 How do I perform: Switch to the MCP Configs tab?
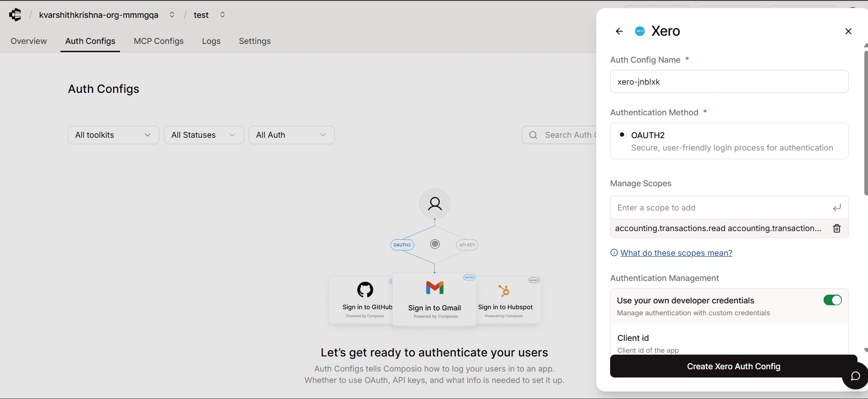158,41
